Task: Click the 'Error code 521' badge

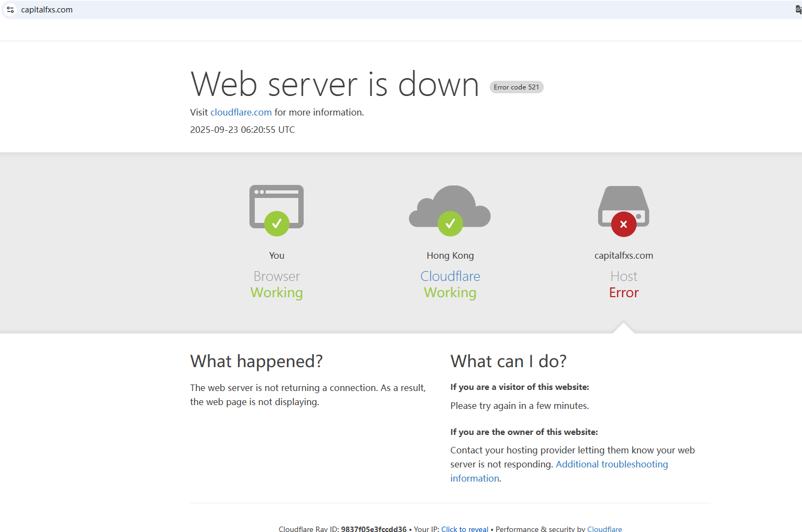Action: click(x=516, y=87)
